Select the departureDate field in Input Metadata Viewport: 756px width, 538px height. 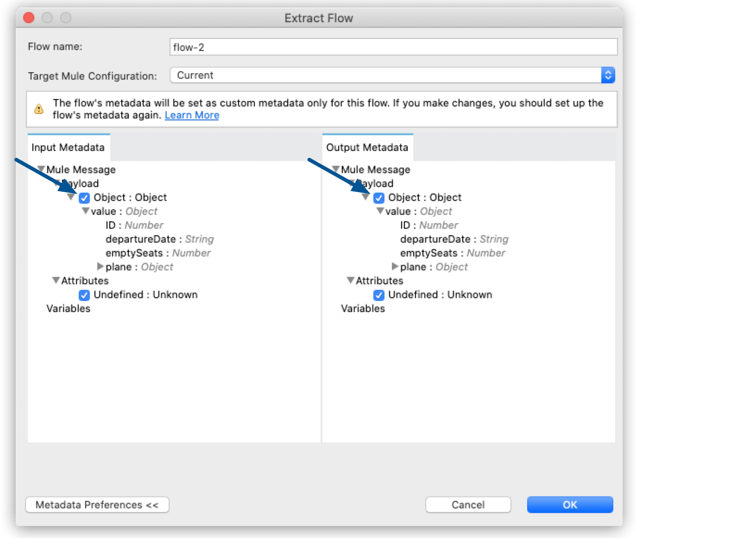[x=140, y=239]
